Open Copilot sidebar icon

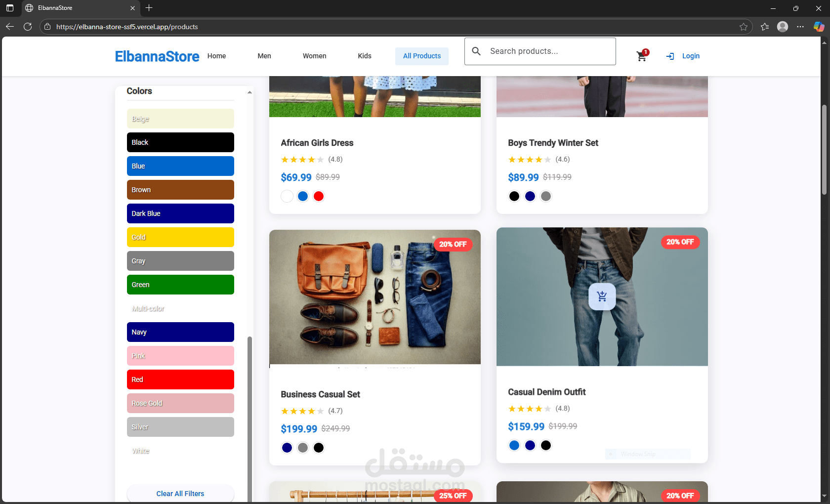(x=819, y=27)
